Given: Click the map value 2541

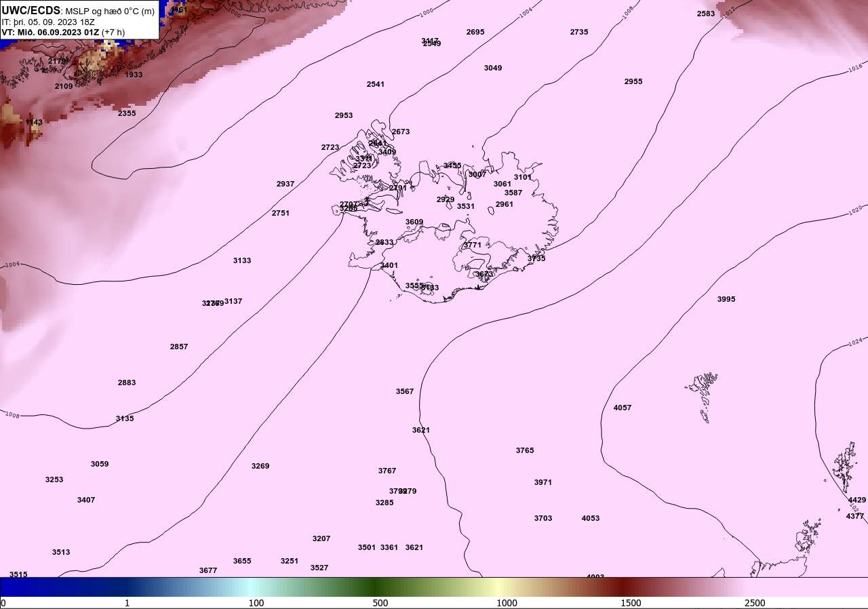Looking at the screenshot, I should [x=376, y=84].
